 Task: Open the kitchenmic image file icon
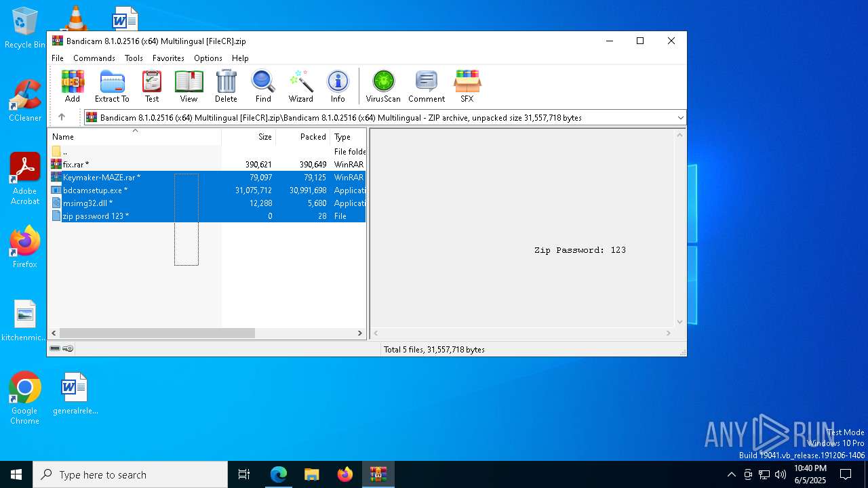click(25, 321)
